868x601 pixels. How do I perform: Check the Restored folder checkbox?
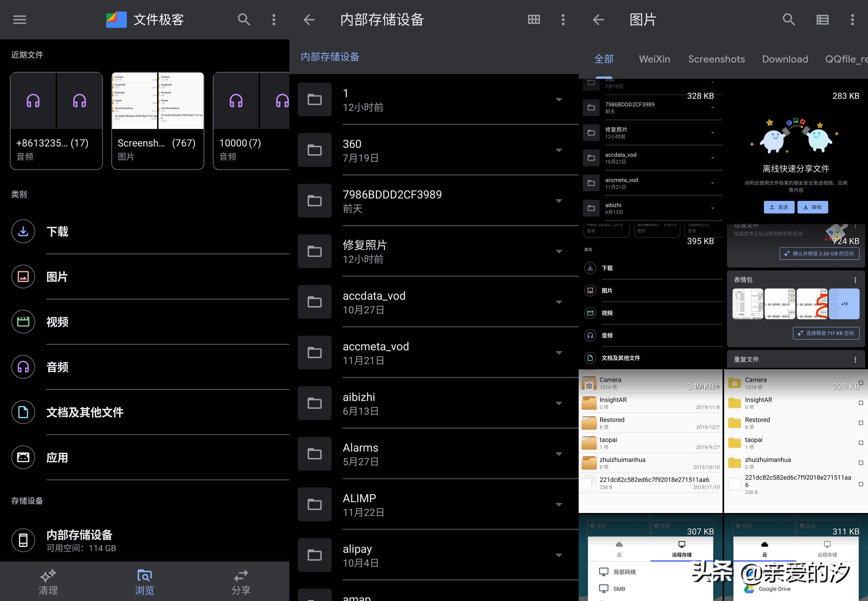(861, 423)
